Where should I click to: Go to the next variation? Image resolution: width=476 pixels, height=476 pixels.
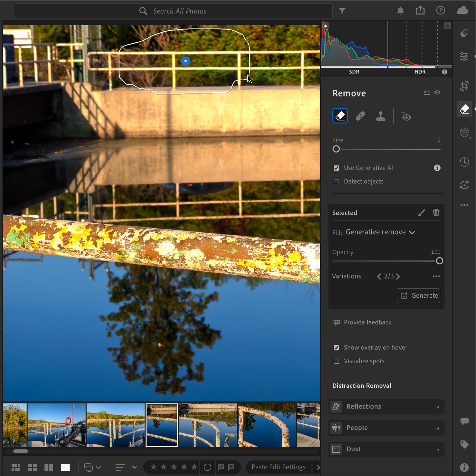coord(398,276)
